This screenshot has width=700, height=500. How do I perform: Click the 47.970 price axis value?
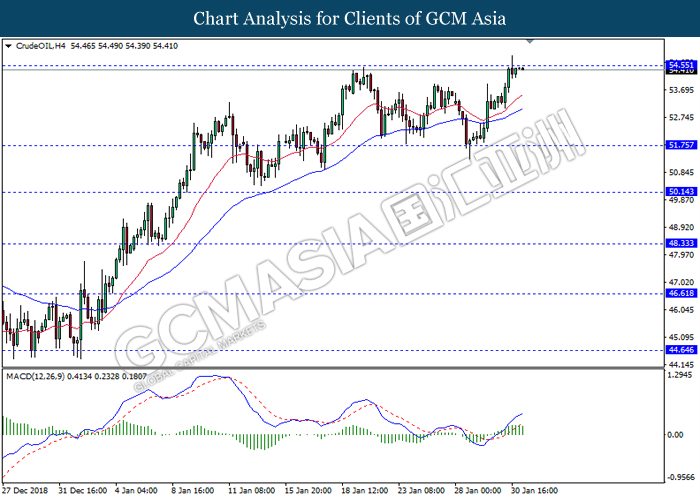click(681, 255)
